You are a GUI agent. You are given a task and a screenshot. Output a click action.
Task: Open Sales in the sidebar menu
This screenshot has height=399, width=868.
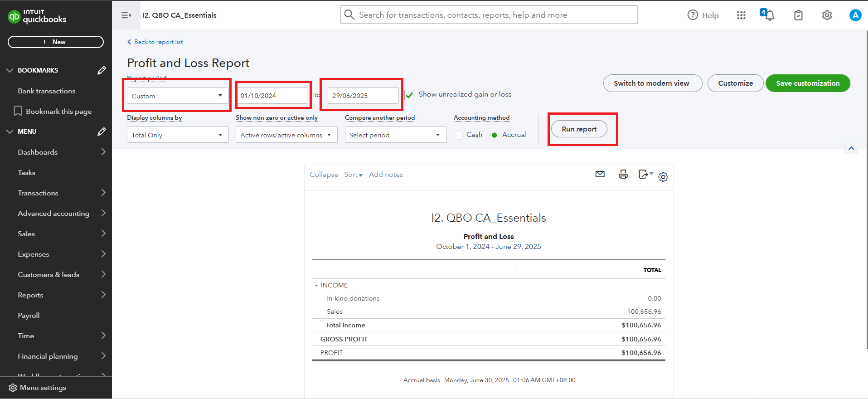[x=26, y=234]
